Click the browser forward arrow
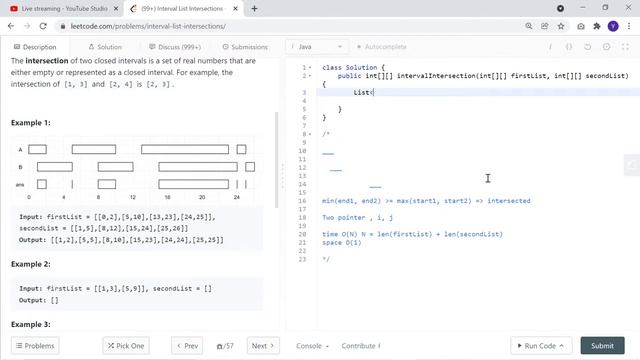 click(x=27, y=26)
